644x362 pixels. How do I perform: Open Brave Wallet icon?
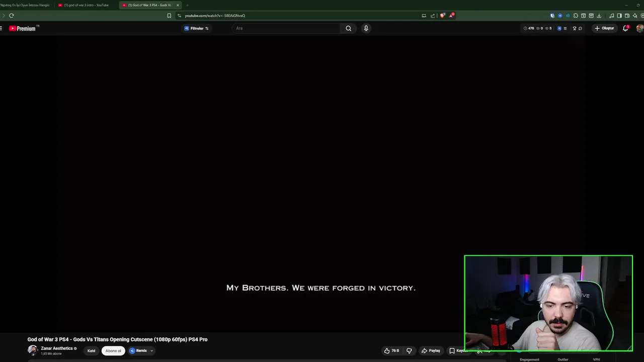[627, 16]
